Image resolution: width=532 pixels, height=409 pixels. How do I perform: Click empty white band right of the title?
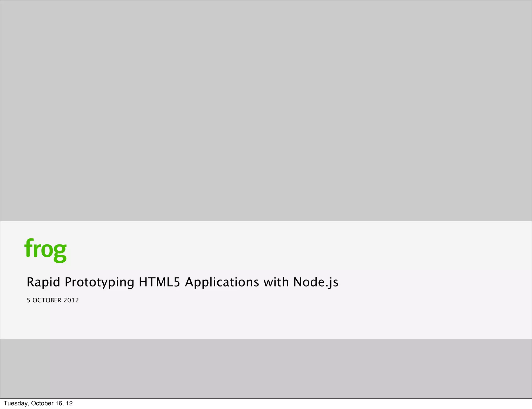[429, 282]
